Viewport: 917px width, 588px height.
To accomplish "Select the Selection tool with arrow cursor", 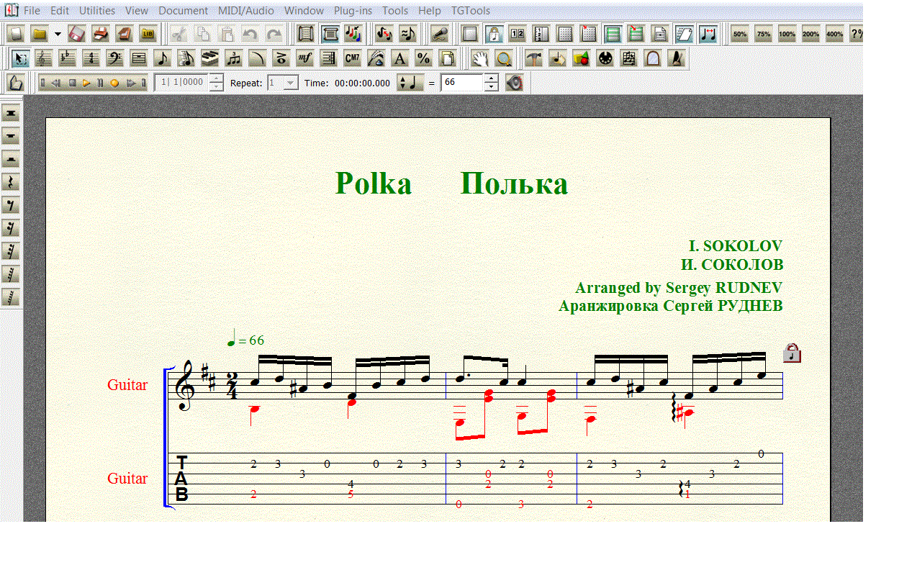I will point(19,58).
